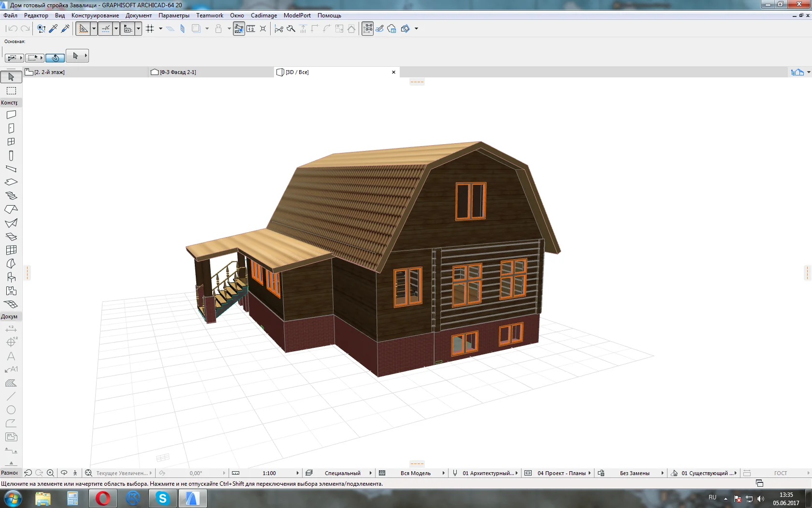The width and height of the screenshot is (812, 508).
Task: Switch to the '2. 2-й этаж' tab
Action: pos(49,72)
